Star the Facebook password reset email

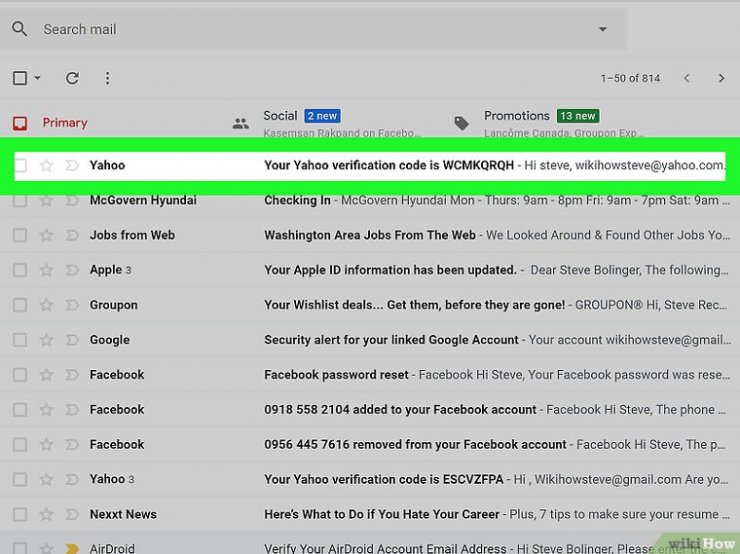pyautogui.click(x=46, y=375)
